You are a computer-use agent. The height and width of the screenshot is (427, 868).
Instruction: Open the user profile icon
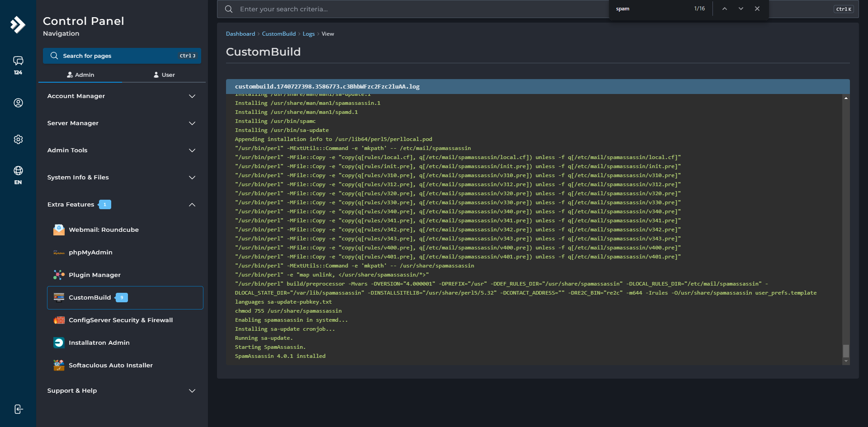(x=18, y=103)
